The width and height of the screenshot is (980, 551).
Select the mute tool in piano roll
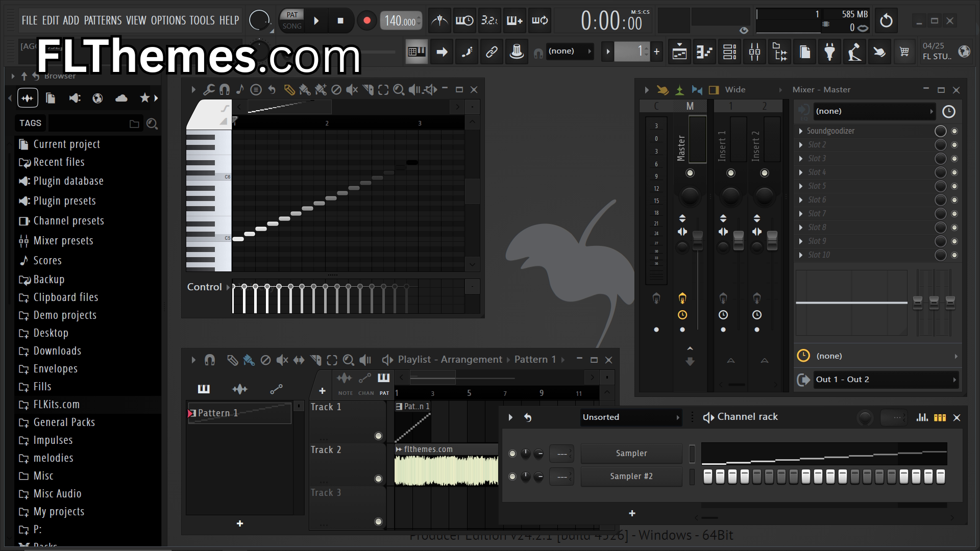pos(352,90)
